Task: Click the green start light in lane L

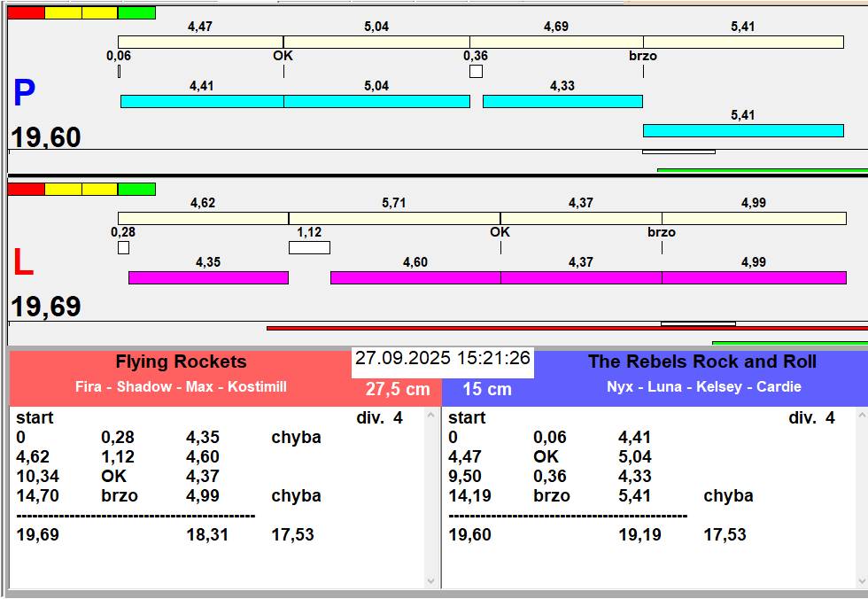Action: (x=136, y=190)
